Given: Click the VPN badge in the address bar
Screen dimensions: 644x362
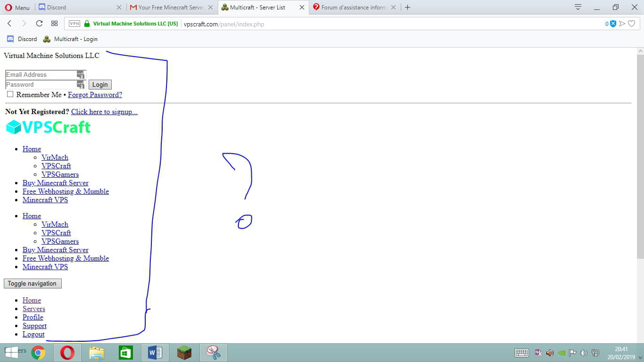Looking at the screenshot, I should 74,24.
